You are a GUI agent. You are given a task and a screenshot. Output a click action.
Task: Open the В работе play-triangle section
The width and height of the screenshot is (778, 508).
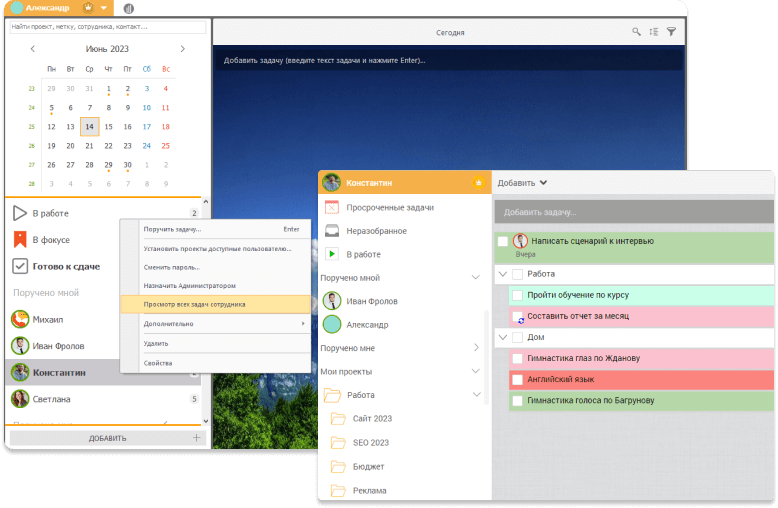pyautogui.click(x=20, y=213)
